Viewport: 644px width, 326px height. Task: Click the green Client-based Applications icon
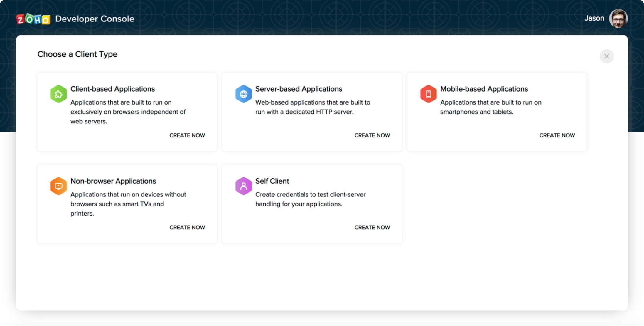(58, 94)
